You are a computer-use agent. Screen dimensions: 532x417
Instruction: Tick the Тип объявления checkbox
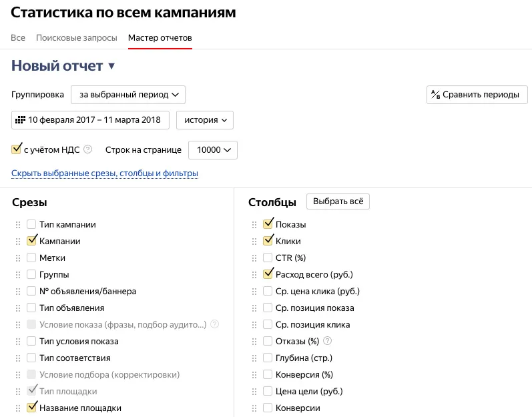31,308
